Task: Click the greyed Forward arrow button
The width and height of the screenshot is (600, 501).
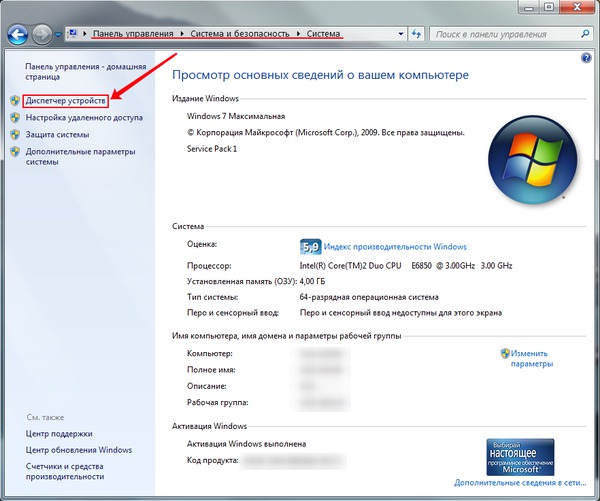Action: (42, 34)
